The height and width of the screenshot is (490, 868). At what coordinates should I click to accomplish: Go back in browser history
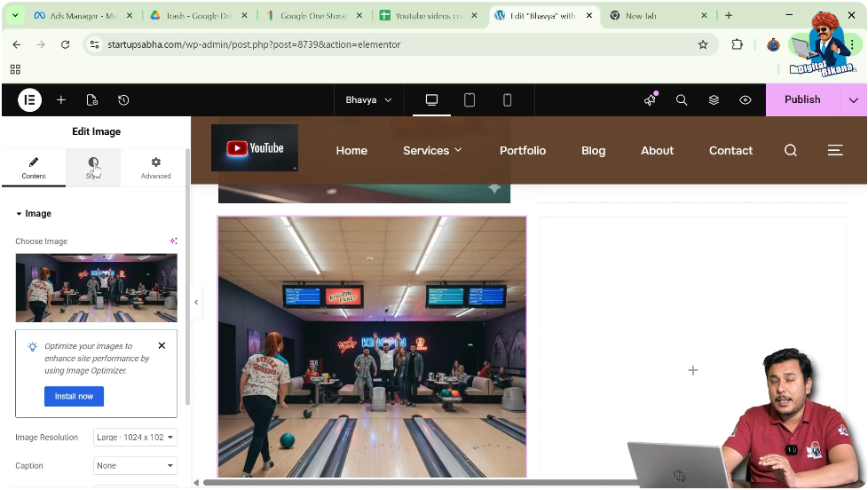pos(17,45)
